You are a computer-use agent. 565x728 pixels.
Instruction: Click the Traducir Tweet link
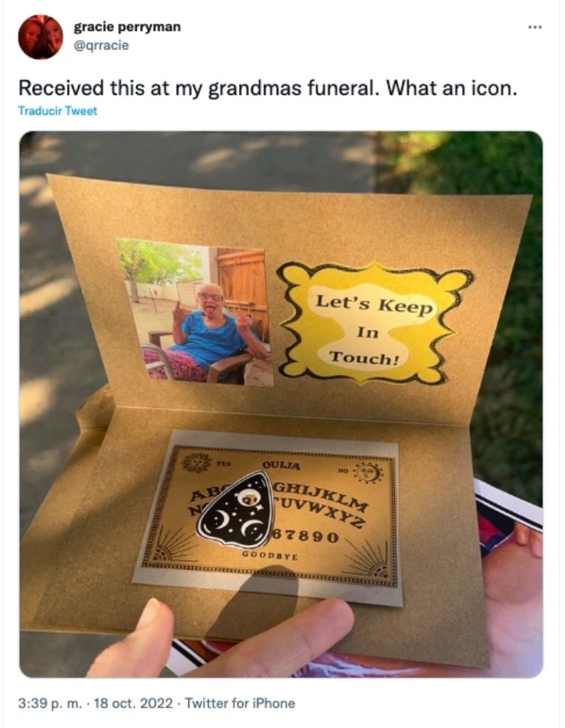(x=57, y=111)
